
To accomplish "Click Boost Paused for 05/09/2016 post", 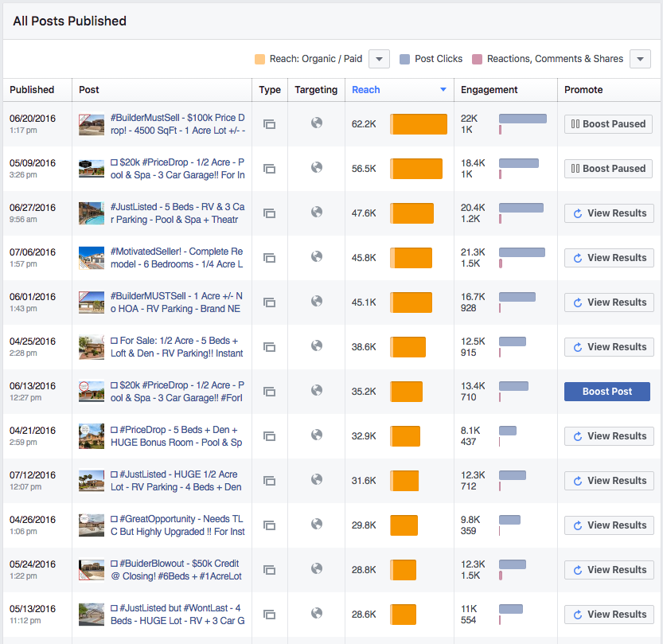I will pos(608,169).
